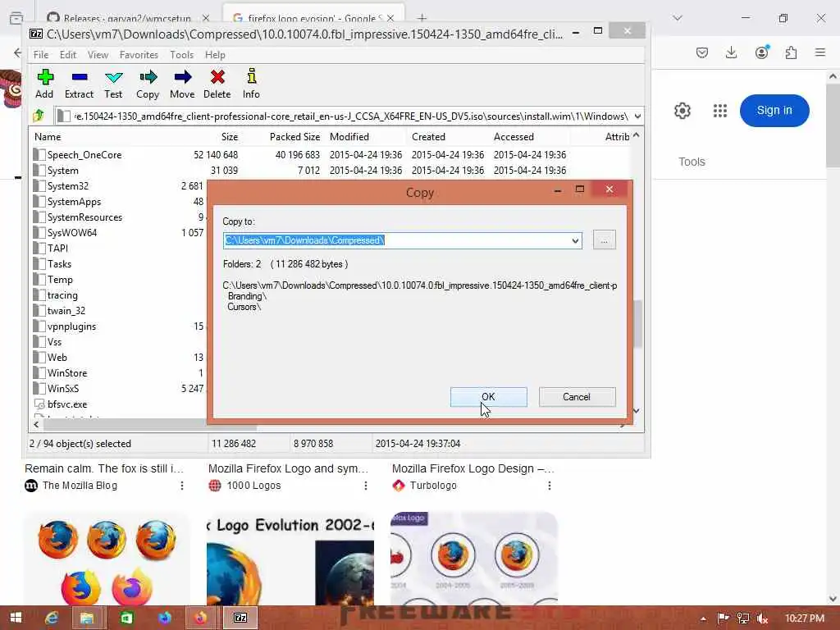Sort file list by Name column
Screen dimensions: 840x630
click(48, 137)
